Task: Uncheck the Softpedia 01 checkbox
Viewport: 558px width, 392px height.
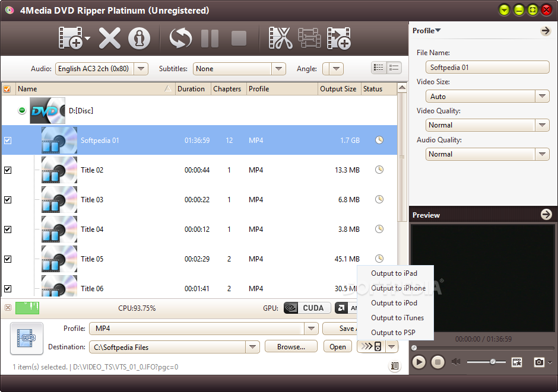Action: point(8,141)
